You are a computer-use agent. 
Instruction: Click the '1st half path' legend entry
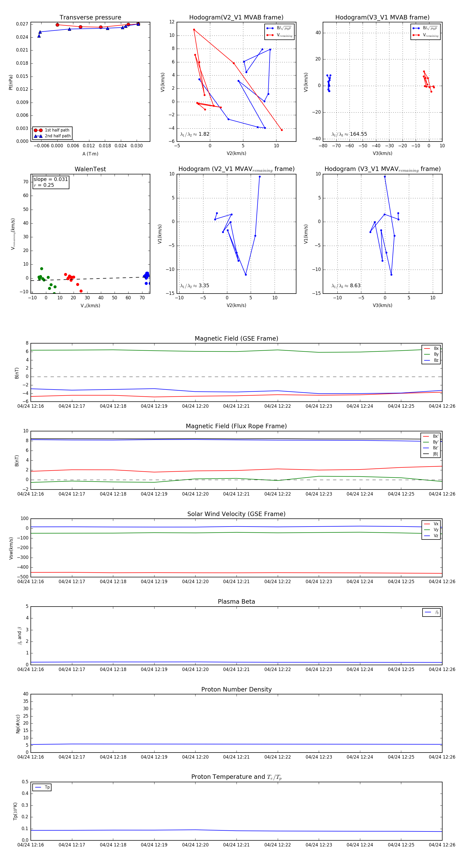52,130
